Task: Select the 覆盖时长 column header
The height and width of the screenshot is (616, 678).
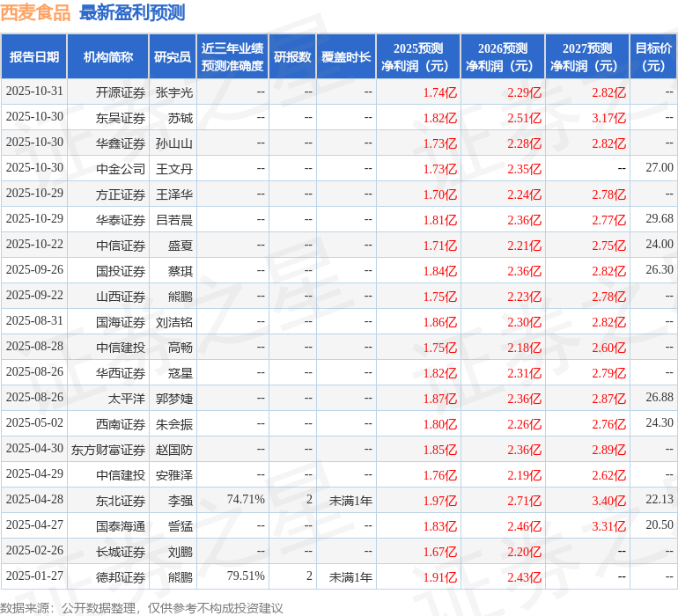Action: 346,57
